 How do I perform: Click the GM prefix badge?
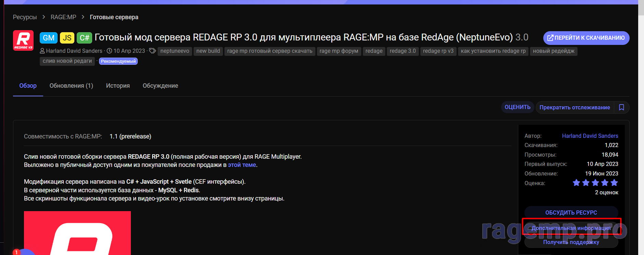click(x=49, y=38)
